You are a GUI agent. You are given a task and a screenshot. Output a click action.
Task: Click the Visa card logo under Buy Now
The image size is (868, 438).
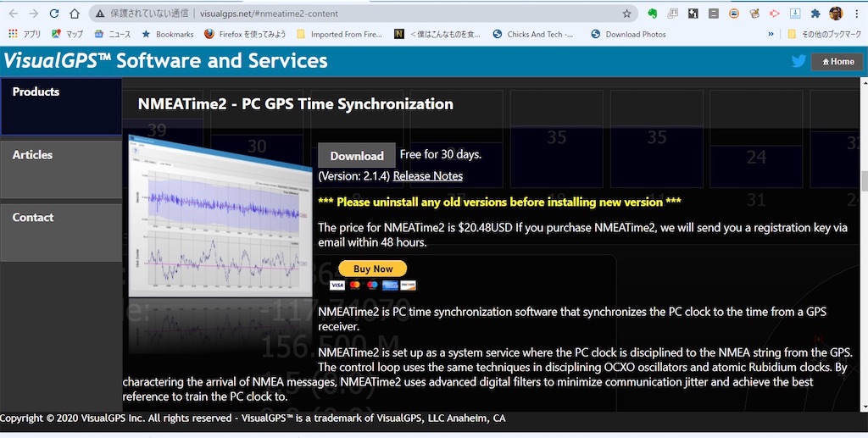pyautogui.click(x=337, y=286)
